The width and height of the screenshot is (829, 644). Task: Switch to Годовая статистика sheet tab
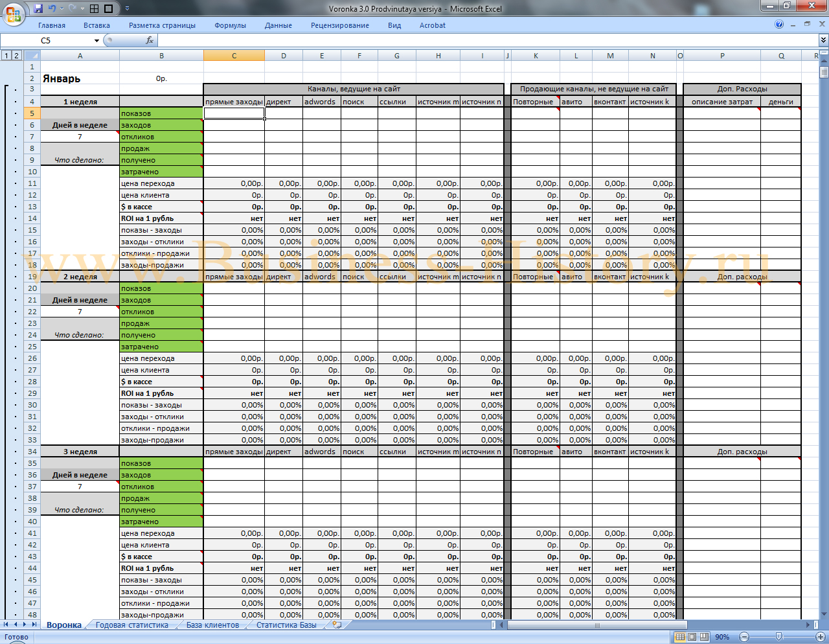pos(131,625)
